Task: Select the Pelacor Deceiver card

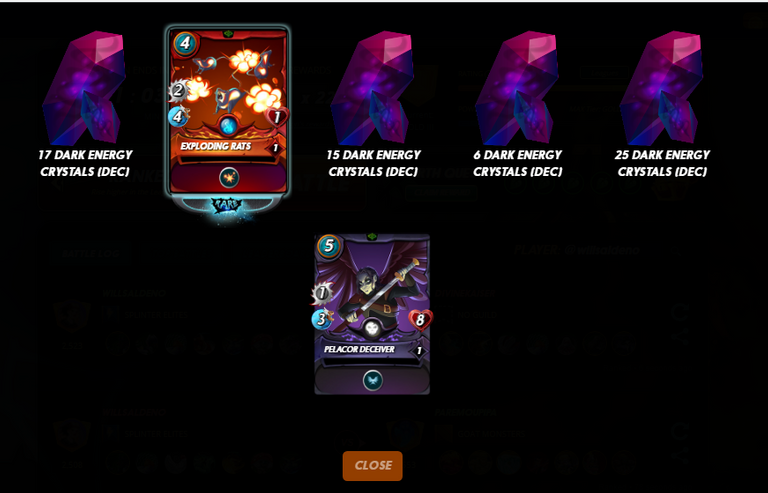Action: [x=372, y=314]
